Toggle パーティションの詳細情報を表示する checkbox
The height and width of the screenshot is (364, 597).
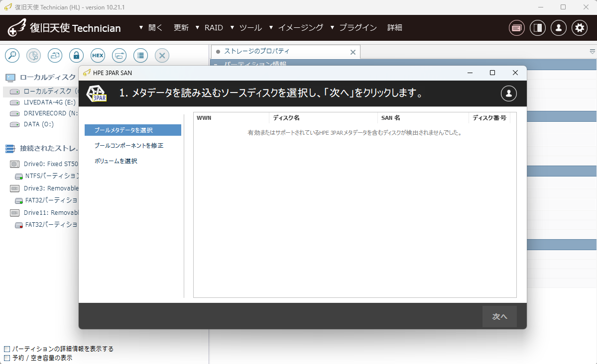coord(7,349)
